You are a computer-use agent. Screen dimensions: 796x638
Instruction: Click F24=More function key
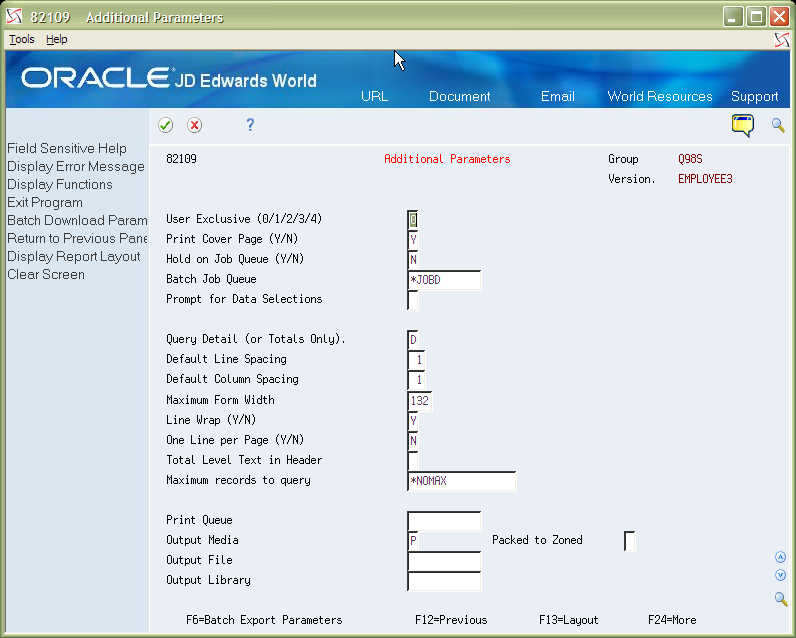672,620
